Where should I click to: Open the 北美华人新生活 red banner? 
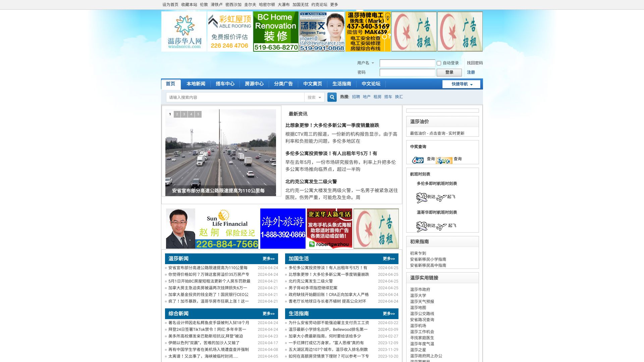coord(329,229)
